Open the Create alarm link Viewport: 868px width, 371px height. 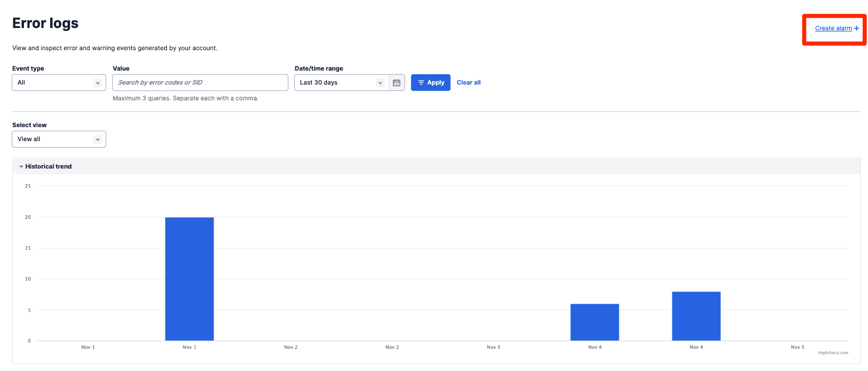click(x=834, y=28)
